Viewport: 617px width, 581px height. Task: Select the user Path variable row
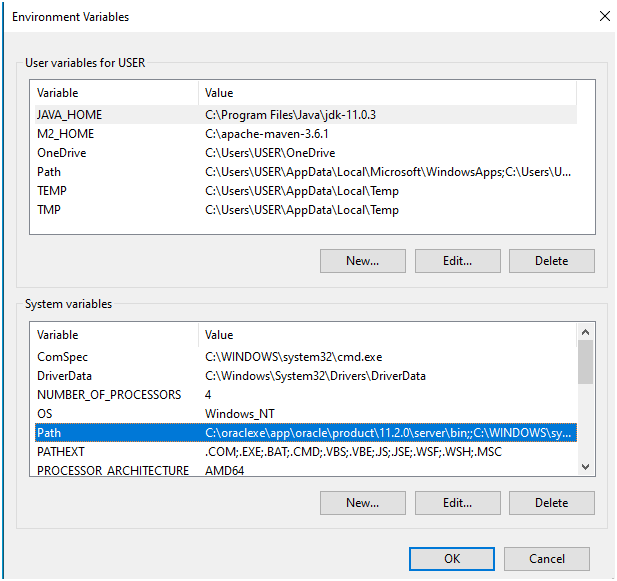coord(49,172)
